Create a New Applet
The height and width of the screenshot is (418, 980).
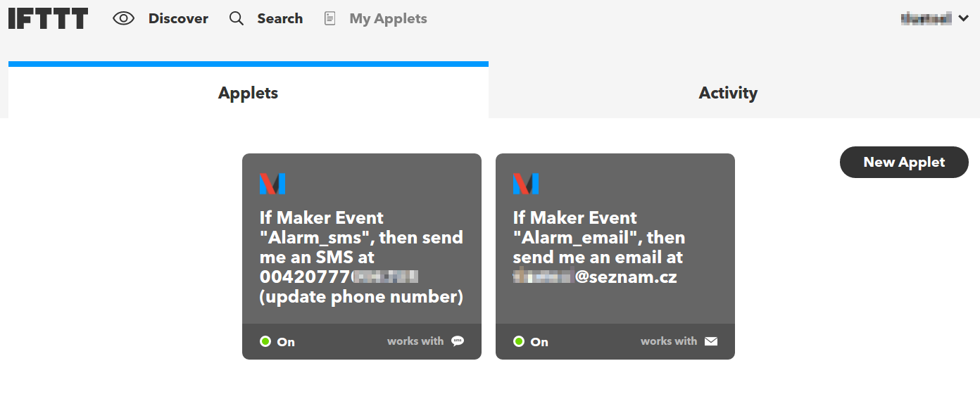click(904, 162)
